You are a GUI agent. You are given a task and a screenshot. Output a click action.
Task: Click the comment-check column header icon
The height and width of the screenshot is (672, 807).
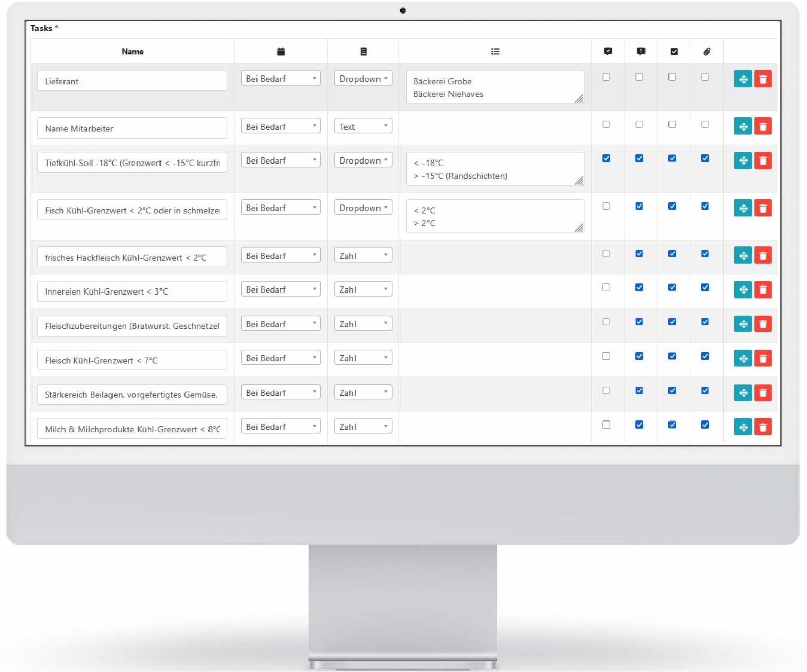coord(608,52)
